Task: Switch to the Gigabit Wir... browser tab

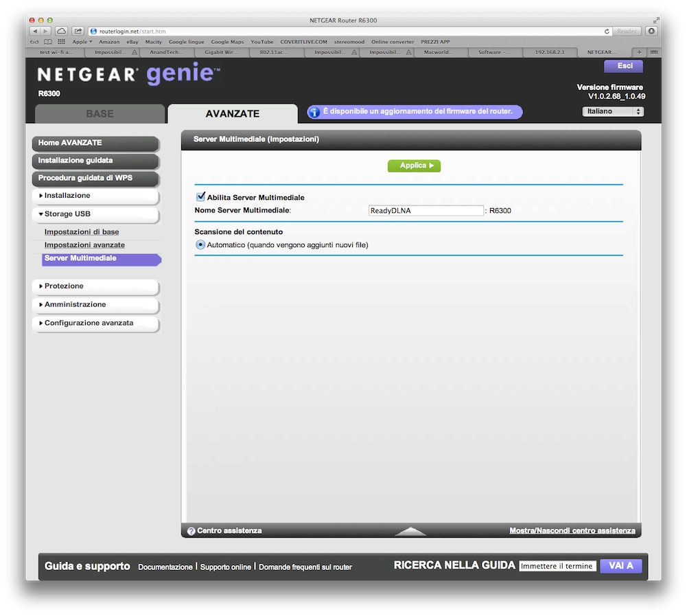Action: pos(221,52)
